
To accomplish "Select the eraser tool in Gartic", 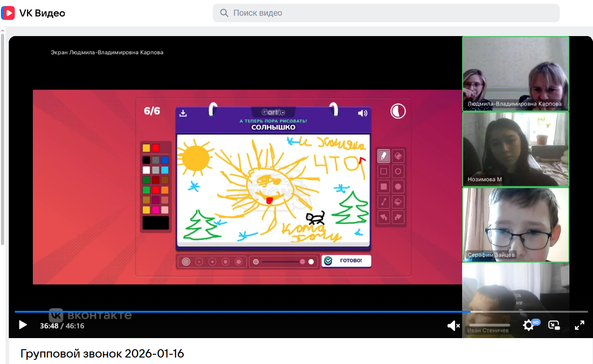I will click(398, 156).
